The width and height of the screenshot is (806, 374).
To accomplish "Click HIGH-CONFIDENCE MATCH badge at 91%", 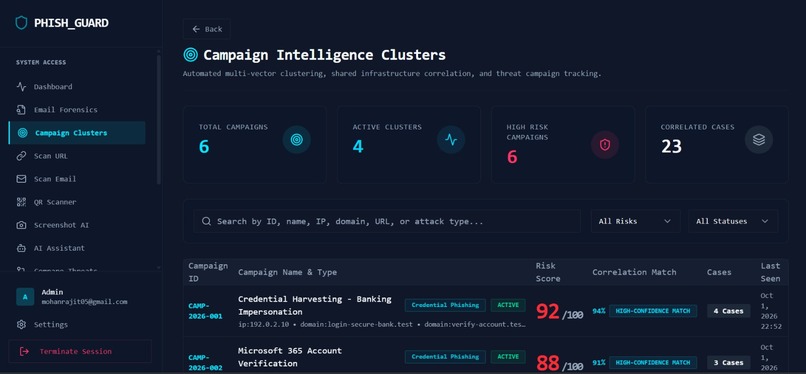I will [x=653, y=362].
